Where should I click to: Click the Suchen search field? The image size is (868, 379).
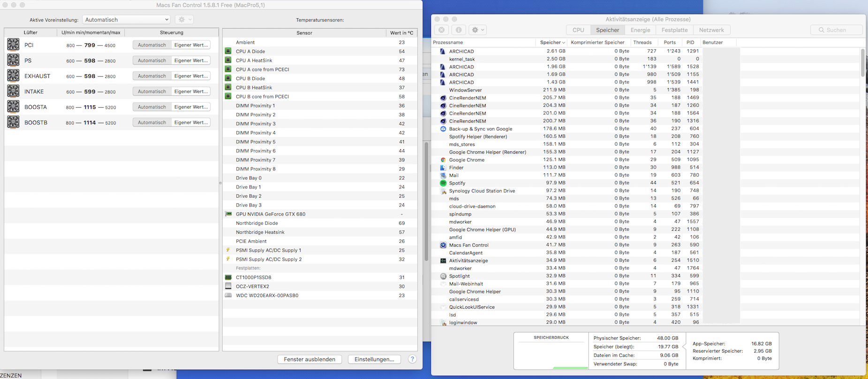836,30
